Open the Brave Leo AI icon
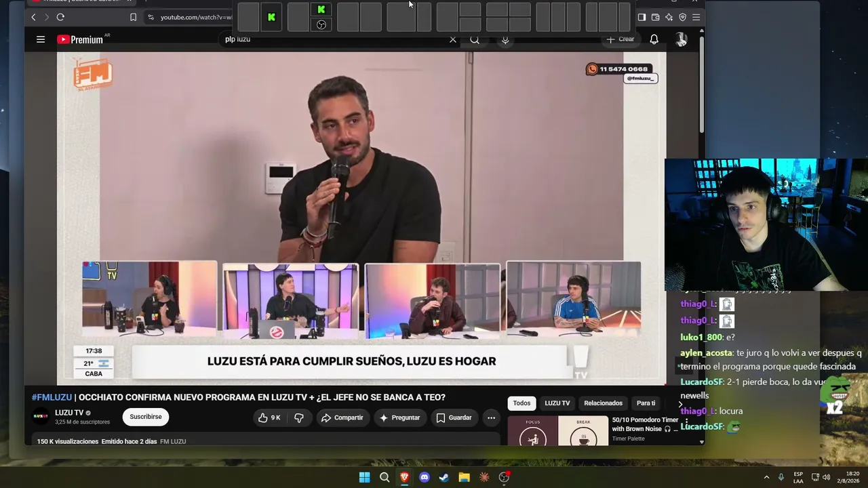Viewport: 868px width, 488px height. click(669, 17)
